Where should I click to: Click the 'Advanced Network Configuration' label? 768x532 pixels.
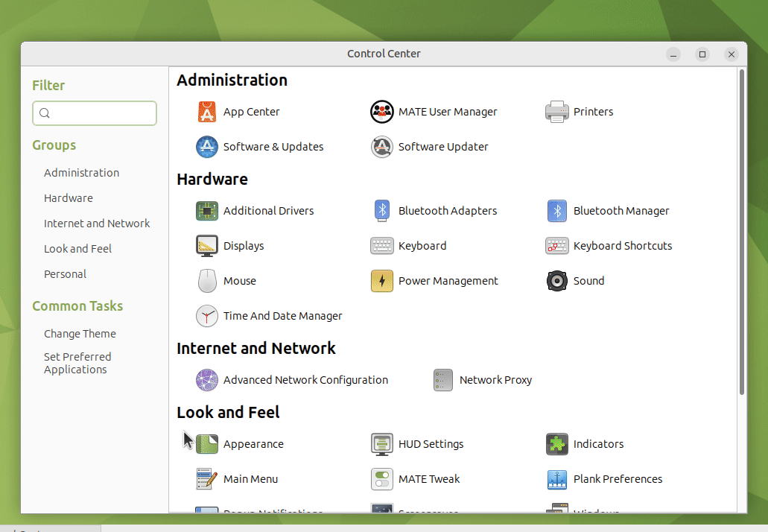pyautogui.click(x=305, y=380)
